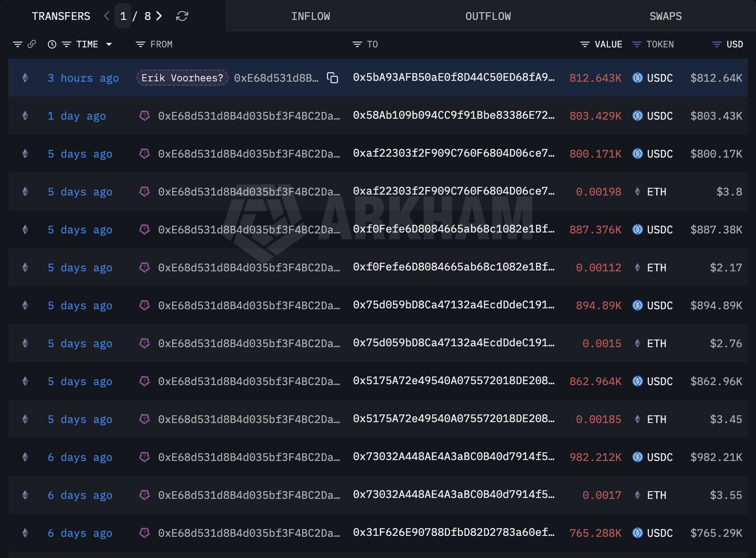Image resolution: width=756 pixels, height=558 pixels.
Task: Open the Erik Voorhees? entity label
Action: 182,78
